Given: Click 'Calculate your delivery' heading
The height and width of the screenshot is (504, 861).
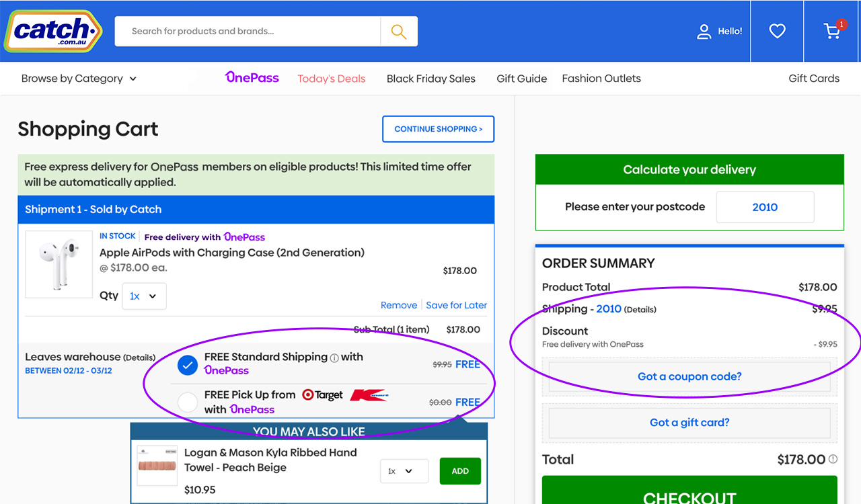Looking at the screenshot, I should [689, 170].
